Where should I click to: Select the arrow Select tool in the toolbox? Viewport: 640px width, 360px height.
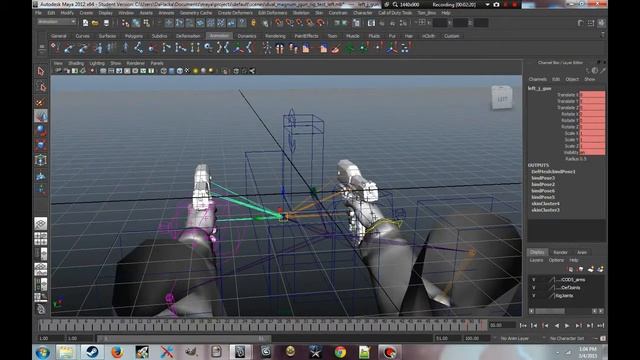coord(41,71)
